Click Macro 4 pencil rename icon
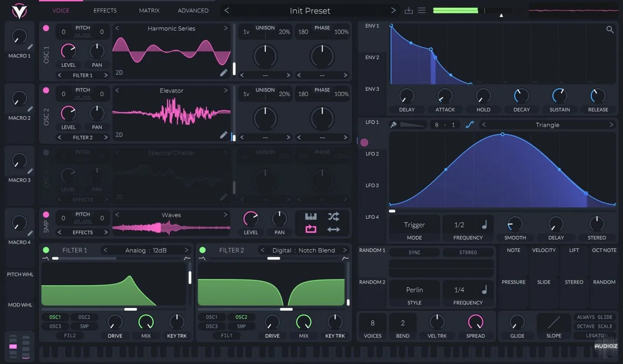This screenshot has width=623, height=364. tap(30, 234)
